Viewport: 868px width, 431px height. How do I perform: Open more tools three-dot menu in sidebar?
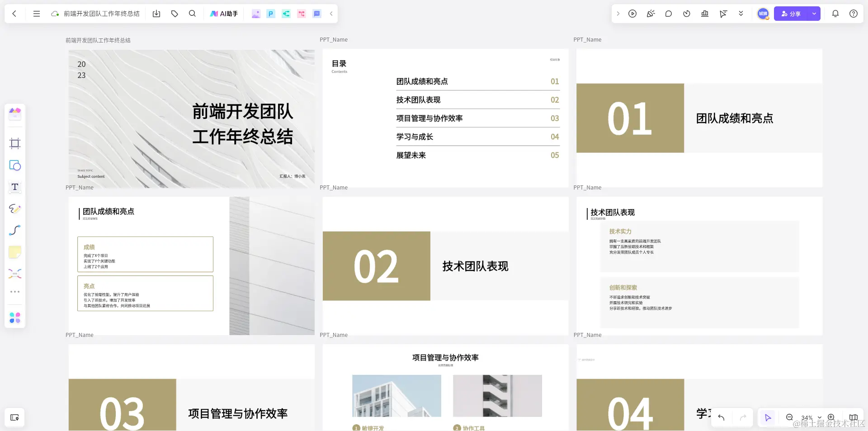pos(15,292)
